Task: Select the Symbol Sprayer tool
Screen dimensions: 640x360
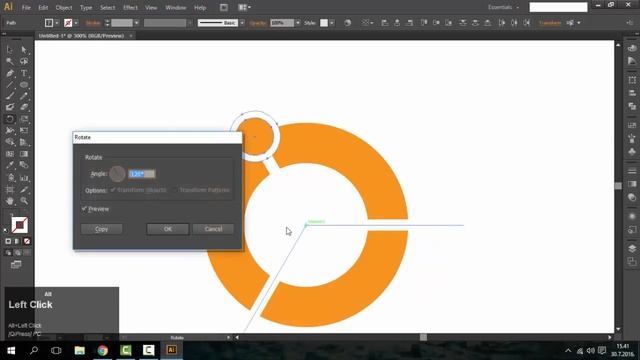Action: [x=10, y=178]
